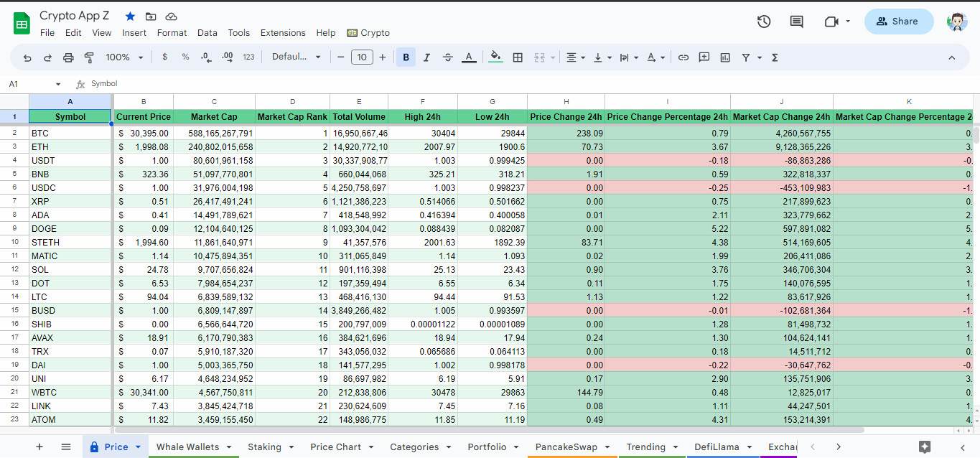The width and height of the screenshot is (980, 458).
Task: Open filter views dropdown arrow
Action: 760,57
